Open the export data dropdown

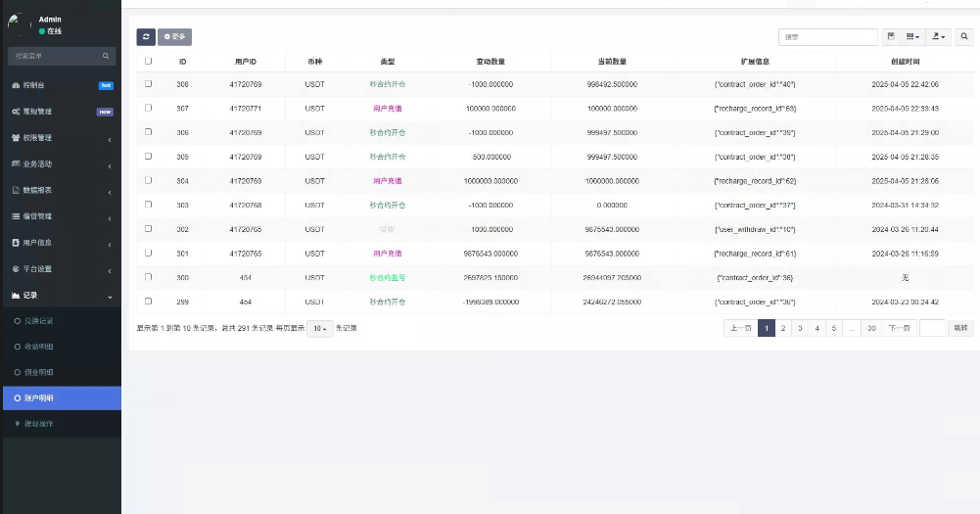point(938,37)
